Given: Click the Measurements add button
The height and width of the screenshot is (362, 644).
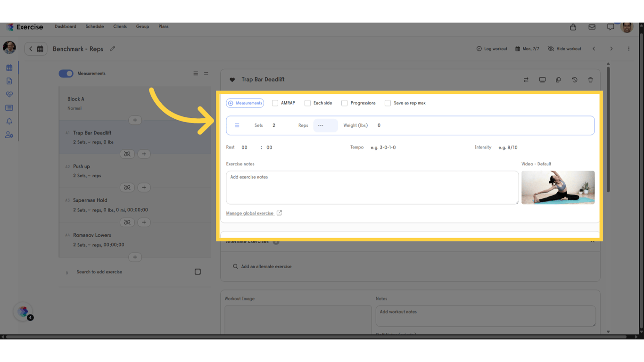Looking at the screenshot, I should [245, 103].
